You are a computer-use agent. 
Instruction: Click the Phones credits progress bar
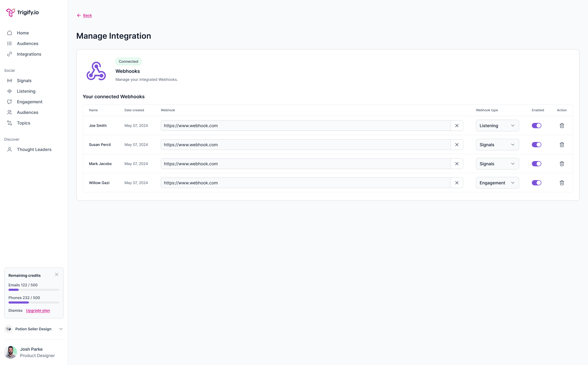click(x=34, y=302)
